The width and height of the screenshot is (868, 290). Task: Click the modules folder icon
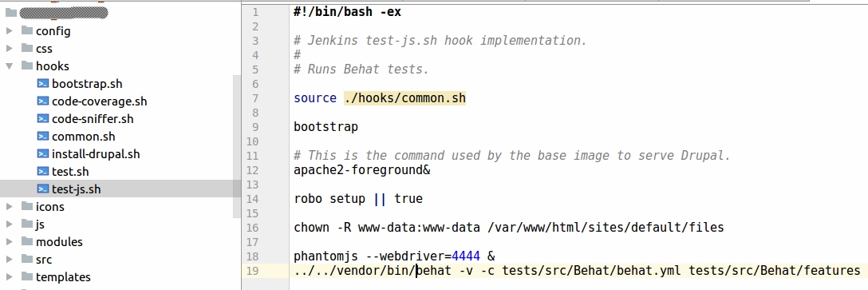[x=26, y=241]
